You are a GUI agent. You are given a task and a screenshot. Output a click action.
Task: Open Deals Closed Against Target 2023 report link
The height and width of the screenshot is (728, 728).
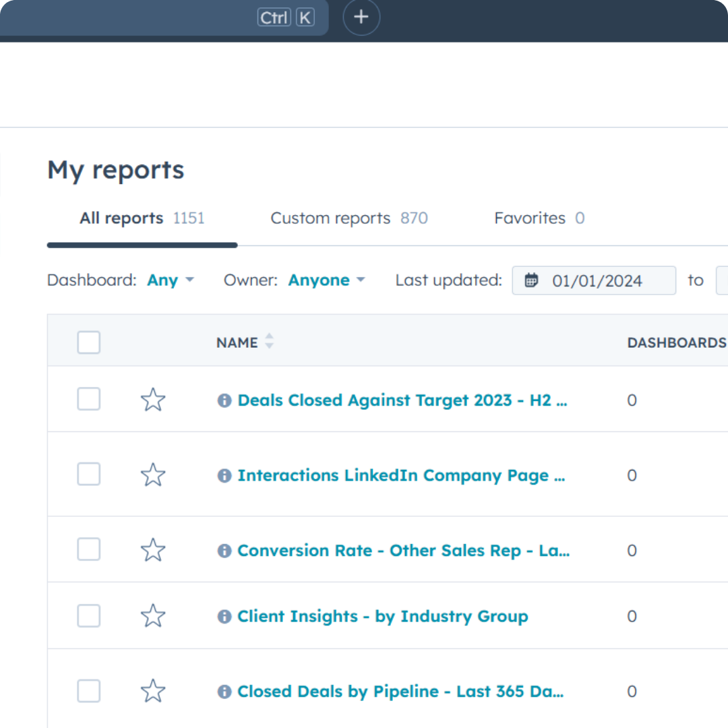click(x=402, y=400)
